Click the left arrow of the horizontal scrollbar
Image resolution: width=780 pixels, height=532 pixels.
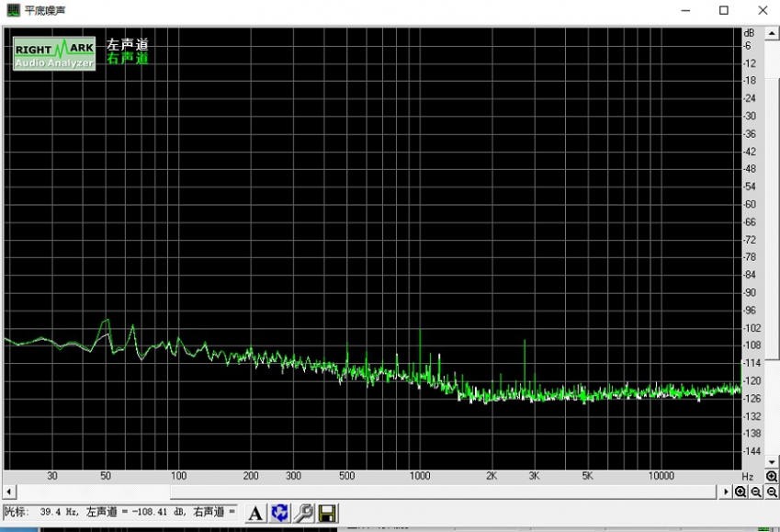(x=7, y=492)
